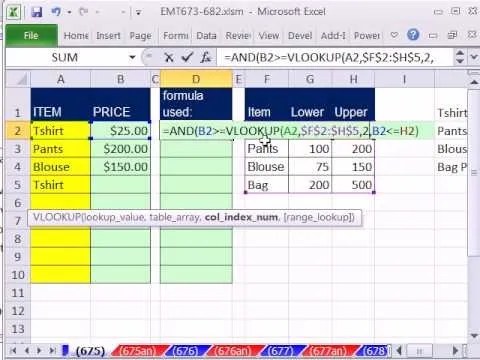Viewport: 480px width, 360px height.
Task: Open the green File tab
Action: coord(31,35)
